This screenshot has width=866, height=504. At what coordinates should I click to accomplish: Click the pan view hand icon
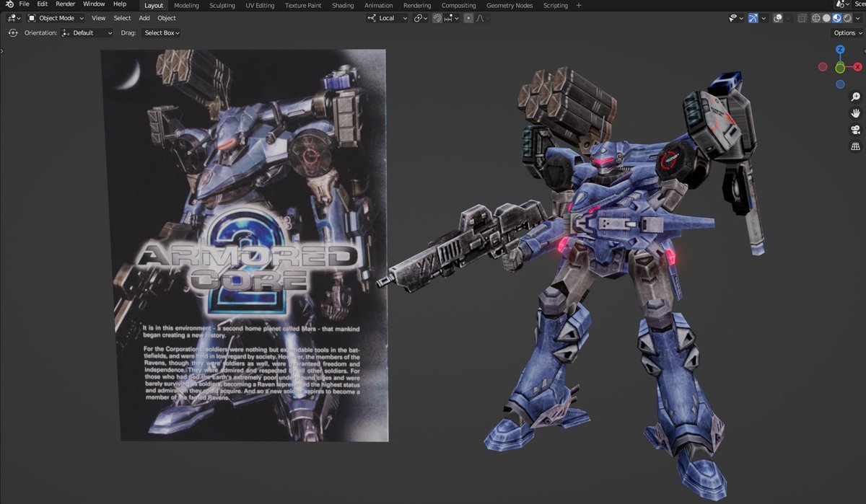(x=856, y=113)
